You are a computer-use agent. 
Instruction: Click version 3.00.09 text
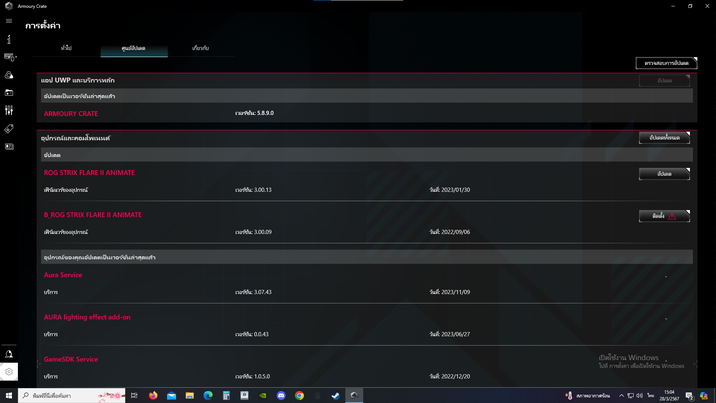(253, 232)
